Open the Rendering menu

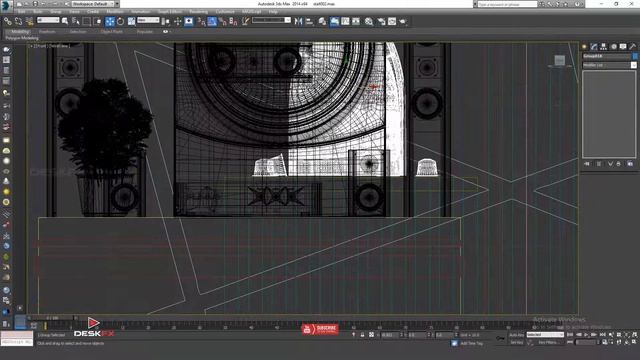(x=198, y=12)
